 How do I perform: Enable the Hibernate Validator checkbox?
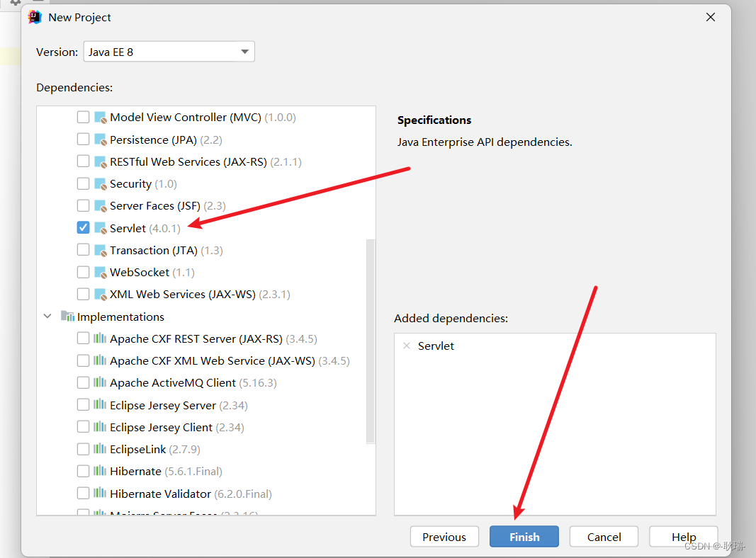(83, 493)
